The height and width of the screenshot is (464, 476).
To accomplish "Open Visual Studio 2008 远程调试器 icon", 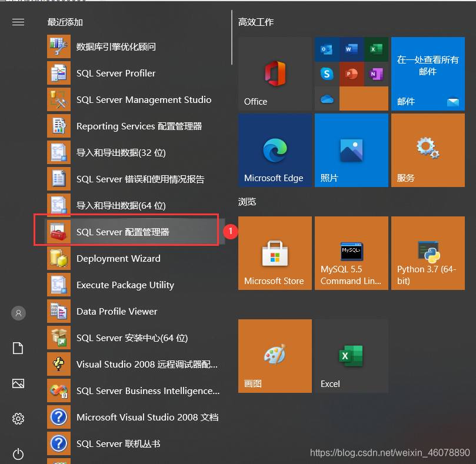I will coord(59,364).
